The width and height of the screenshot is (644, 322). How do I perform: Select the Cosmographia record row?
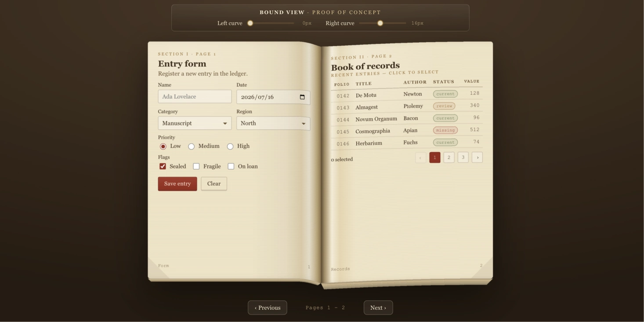coord(407,131)
